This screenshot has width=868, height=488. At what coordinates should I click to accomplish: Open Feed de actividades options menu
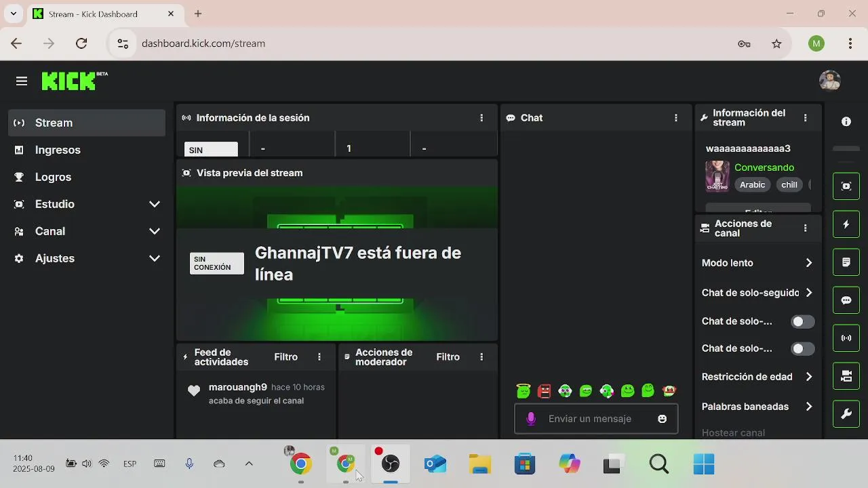[319, 357]
